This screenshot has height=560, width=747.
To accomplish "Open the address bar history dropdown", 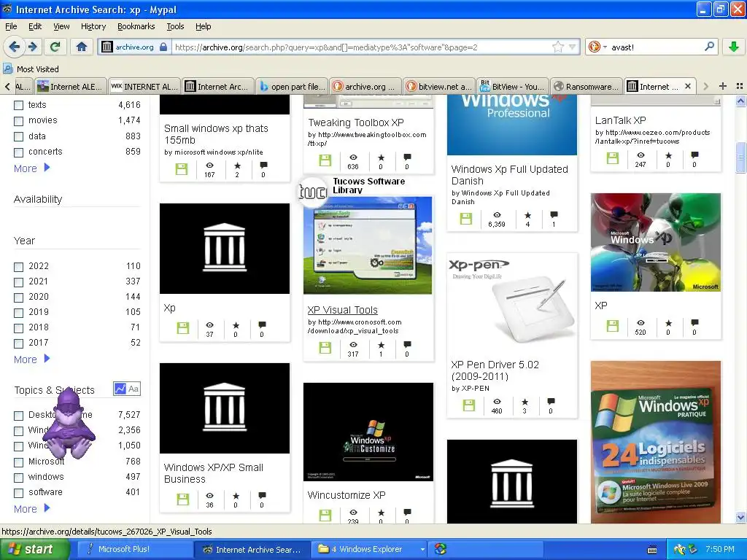I will click(x=572, y=47).
